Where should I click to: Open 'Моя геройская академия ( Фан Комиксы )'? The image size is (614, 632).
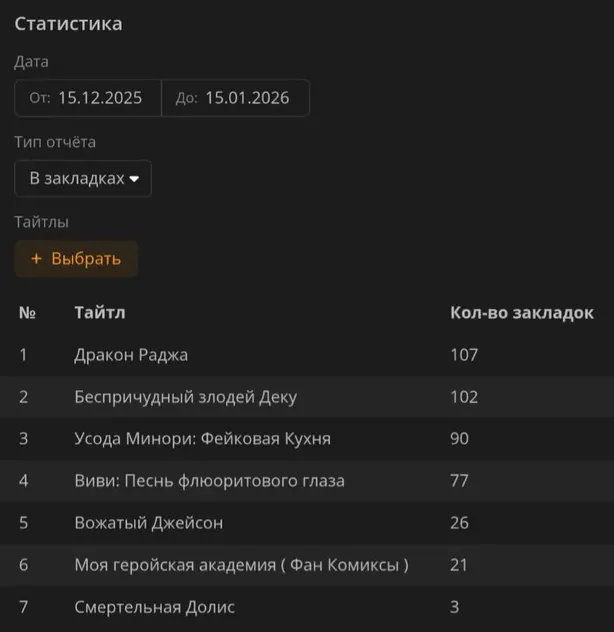point(241,565)
